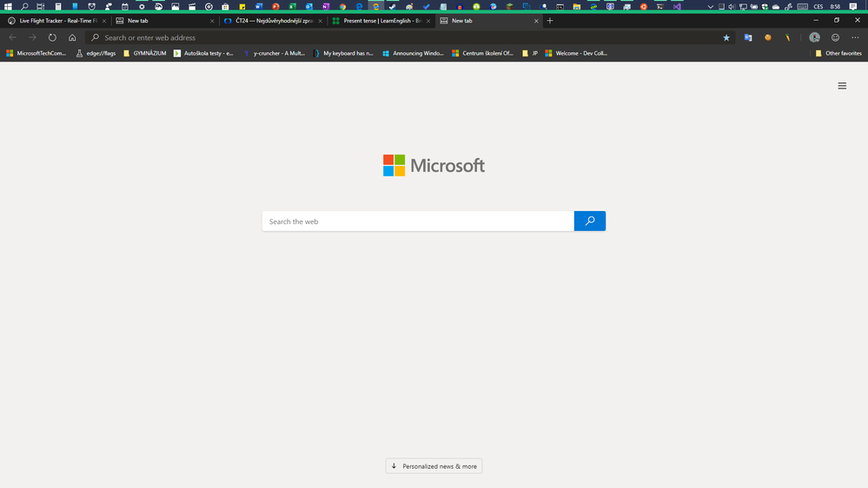868x488 pixels.
Task: Click the browser Forward arrow
Action: point(33,37)
